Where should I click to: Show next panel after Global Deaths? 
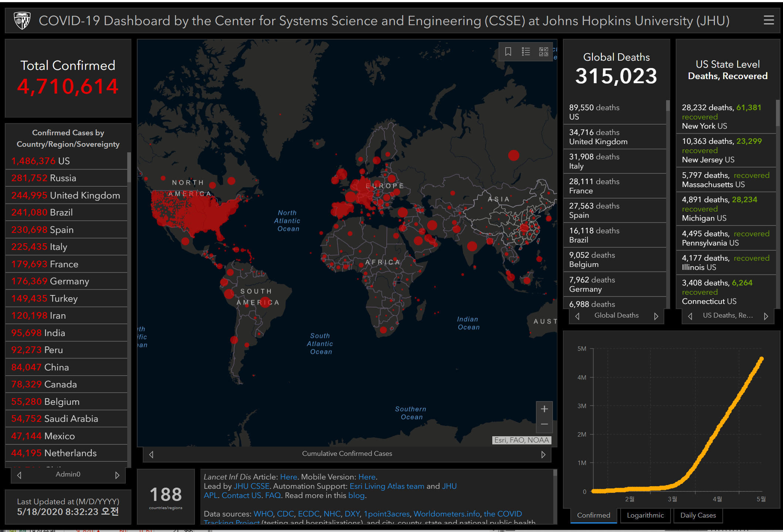click(656, 316)
